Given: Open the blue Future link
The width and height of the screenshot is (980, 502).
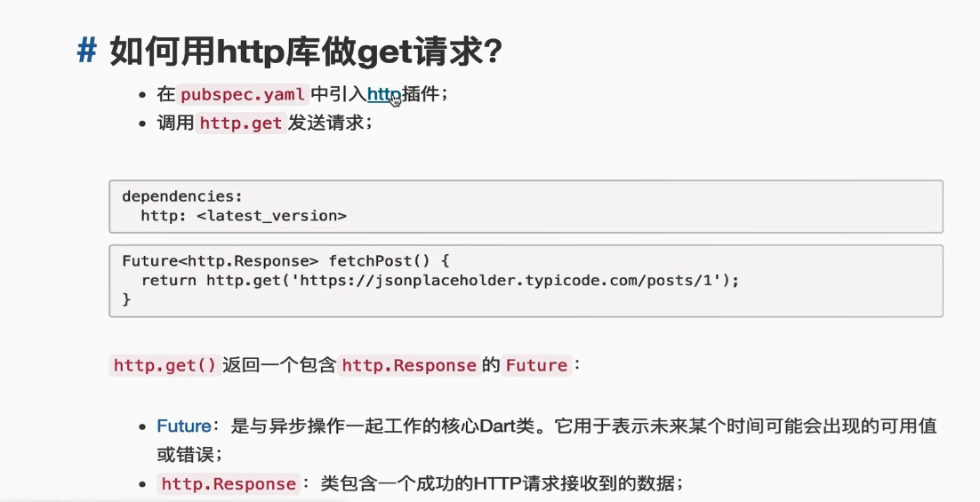Looking at the screenshot, I should point(184,426).
